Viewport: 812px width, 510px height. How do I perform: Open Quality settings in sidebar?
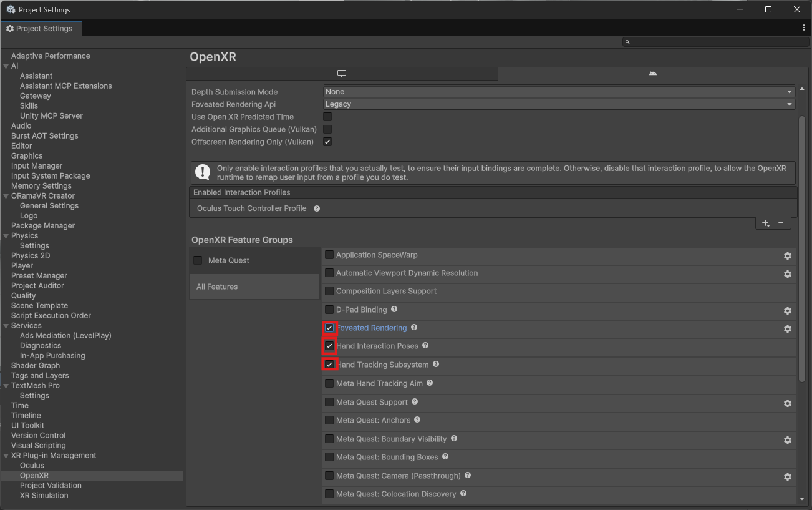24,295
